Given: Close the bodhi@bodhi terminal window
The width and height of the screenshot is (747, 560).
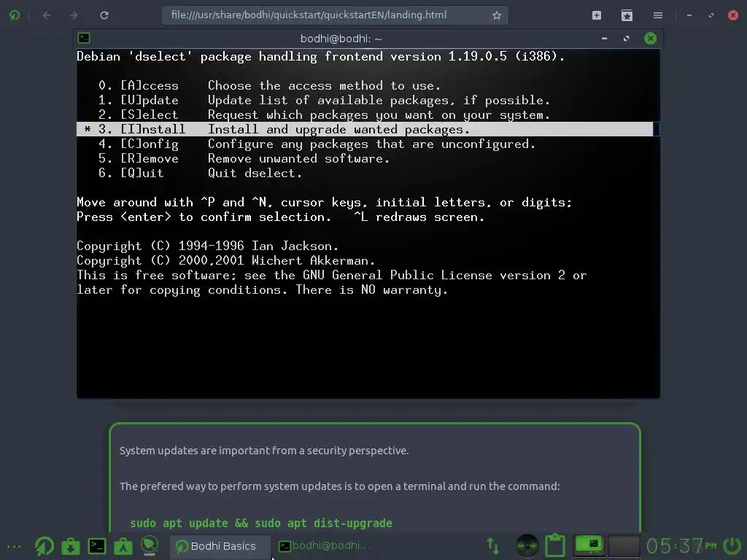Looking at the screenshot, I should 650,39.
